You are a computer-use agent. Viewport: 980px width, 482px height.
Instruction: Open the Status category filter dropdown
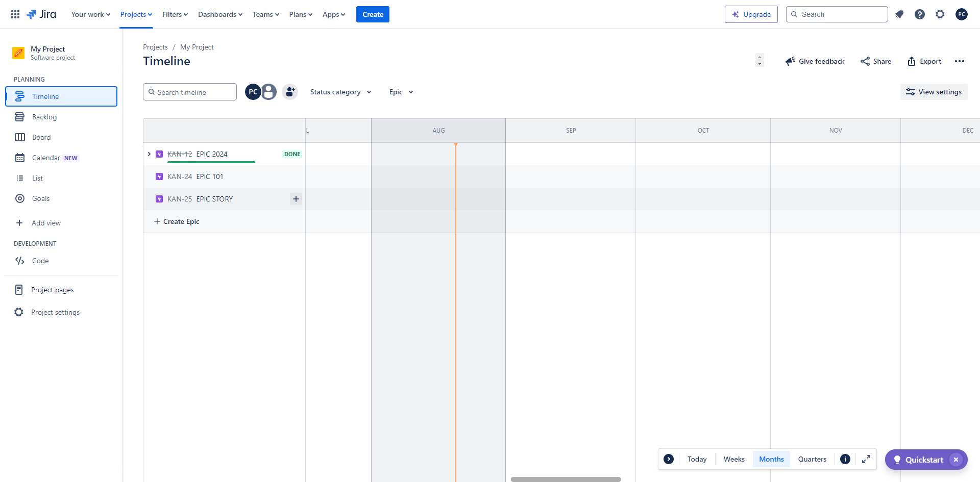[x=340, y=92]
